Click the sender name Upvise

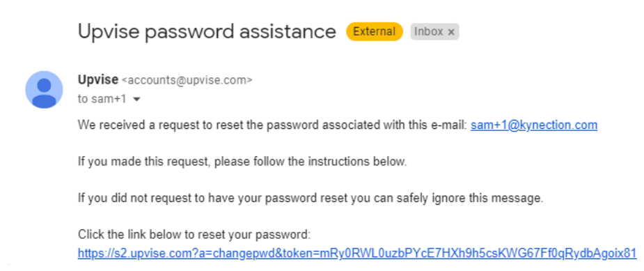[x=98, y=80]
